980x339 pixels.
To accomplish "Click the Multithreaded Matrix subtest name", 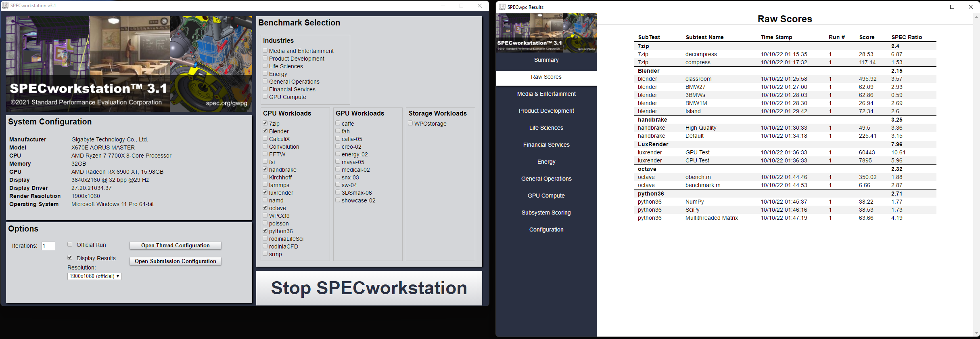I will (711, 218).
